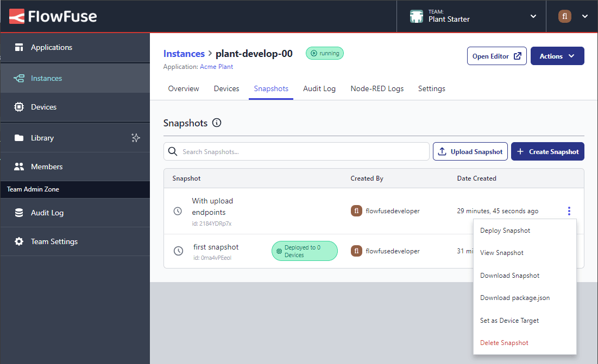The width and height of the screenshot is (598, 364).
Task: Open the three-dot menu on the upload snapshot
Action: coord(569,211)
